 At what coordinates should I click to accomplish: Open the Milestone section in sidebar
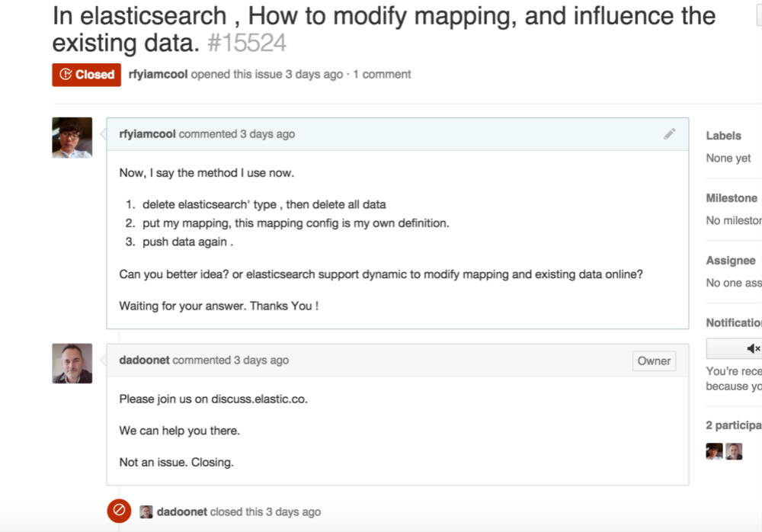pyautogui.click(x=732, y=198)
